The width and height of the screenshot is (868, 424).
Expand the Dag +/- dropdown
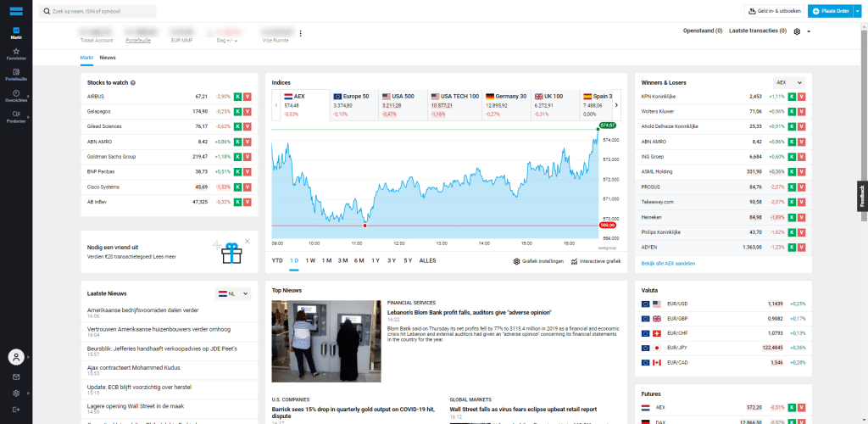point(229,41)
